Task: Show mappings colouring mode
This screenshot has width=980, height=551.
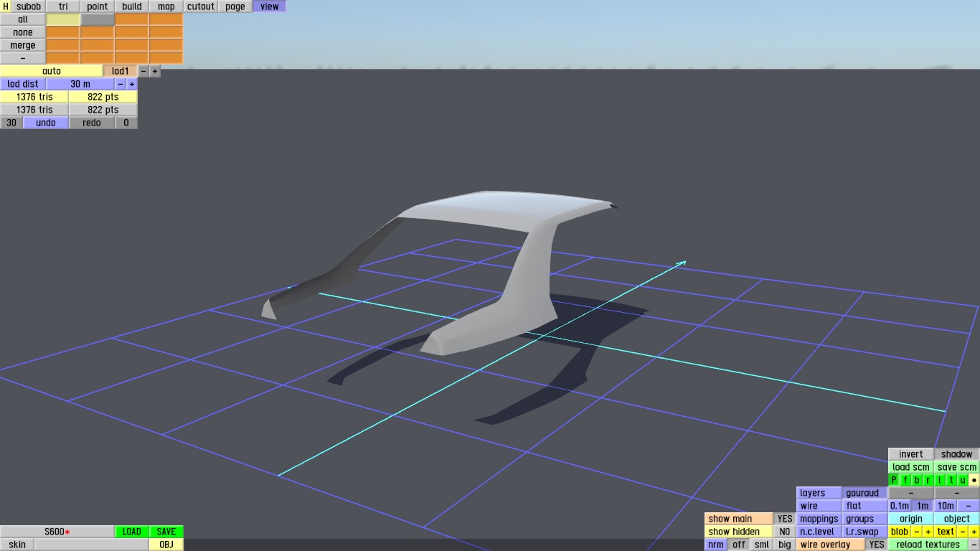Action: pyautogui.click(x=819, y=519)
